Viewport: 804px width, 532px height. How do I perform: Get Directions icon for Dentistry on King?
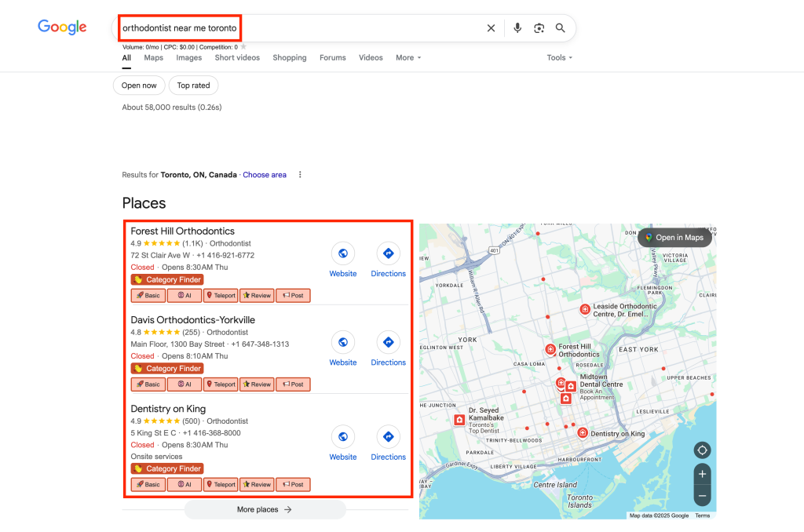click(x=388, y=437)
